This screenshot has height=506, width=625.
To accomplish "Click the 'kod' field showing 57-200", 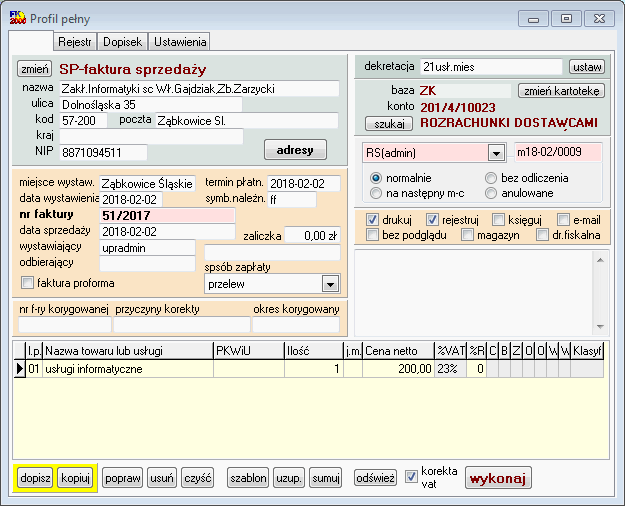I will (83, 120).
